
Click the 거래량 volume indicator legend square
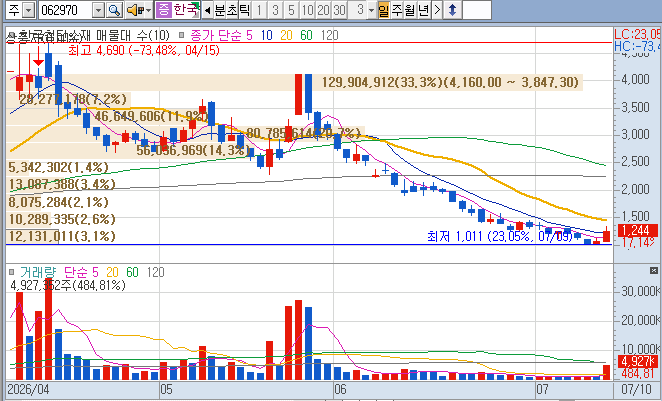point(11,272)
